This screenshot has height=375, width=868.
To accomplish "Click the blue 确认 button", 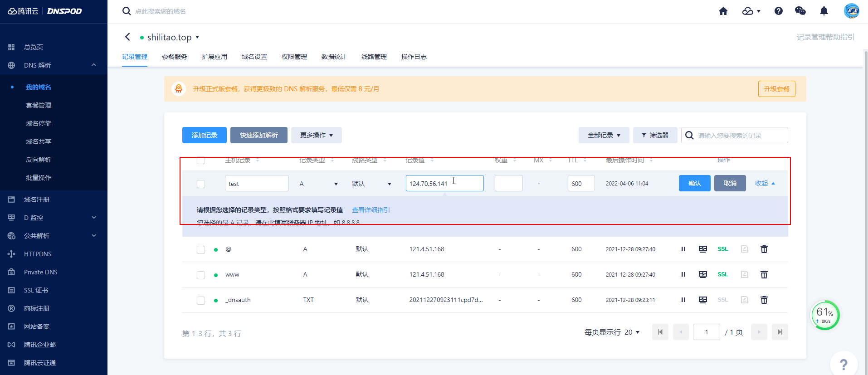I will 694,183.
